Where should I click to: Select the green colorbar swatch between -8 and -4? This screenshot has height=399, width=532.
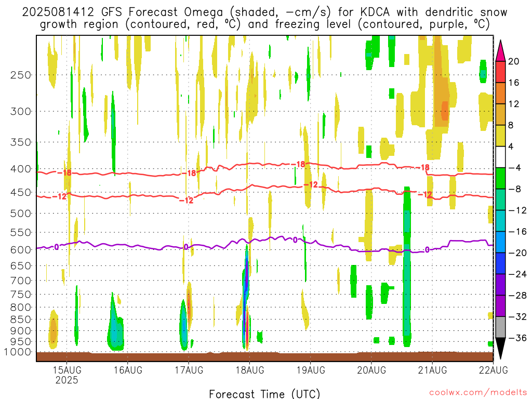pos(500,179)
